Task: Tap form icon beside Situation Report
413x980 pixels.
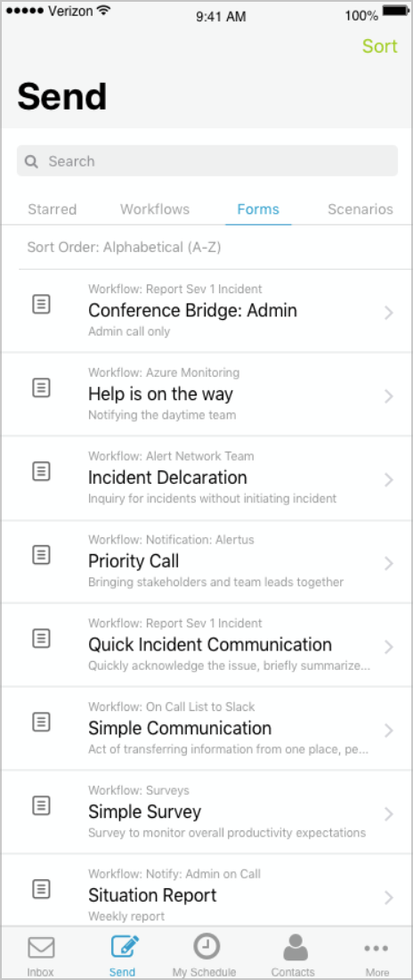Action: 41,889
